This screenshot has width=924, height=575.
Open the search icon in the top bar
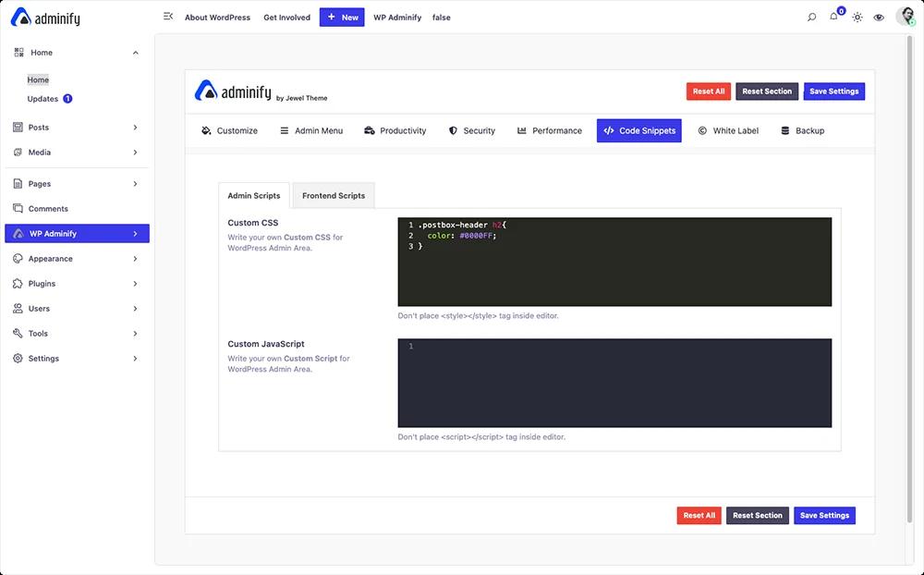(811, 18)
